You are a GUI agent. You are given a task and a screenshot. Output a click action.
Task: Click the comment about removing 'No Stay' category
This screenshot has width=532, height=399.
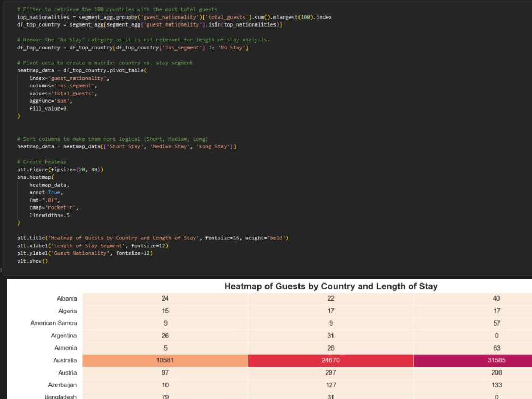143,40
